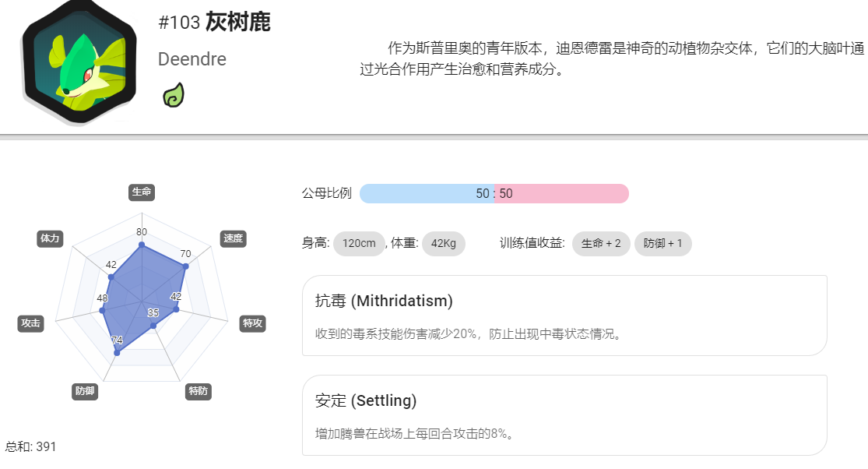Select the 120cm height chip
The image size is (868, 469).
click(359, 244)
